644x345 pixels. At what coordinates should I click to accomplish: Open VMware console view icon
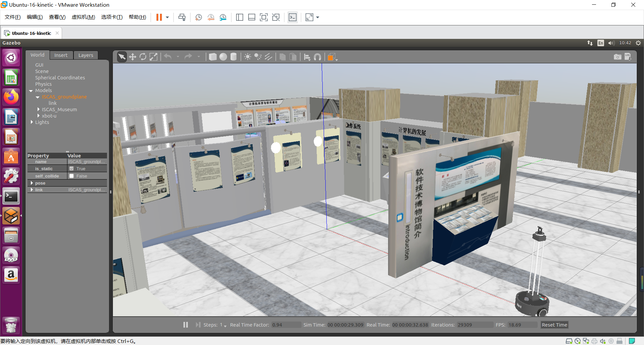tap(292, 17)
